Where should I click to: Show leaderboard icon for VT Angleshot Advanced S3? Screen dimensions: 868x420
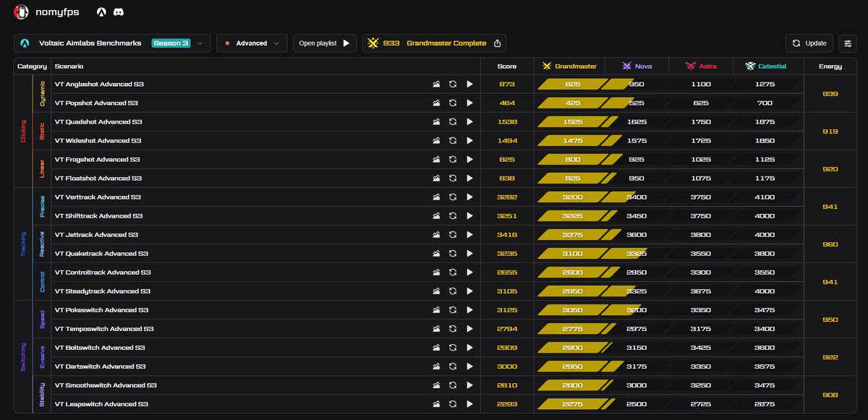click(436, 84)
